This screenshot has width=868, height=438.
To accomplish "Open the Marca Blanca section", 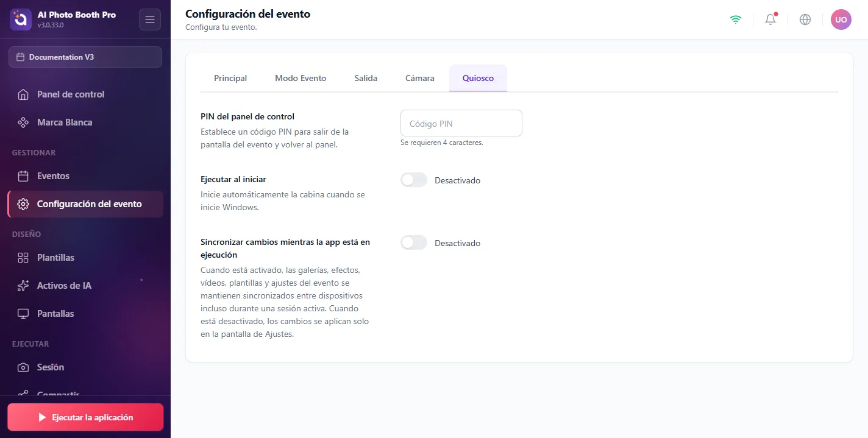I will (x=85, y=122).
